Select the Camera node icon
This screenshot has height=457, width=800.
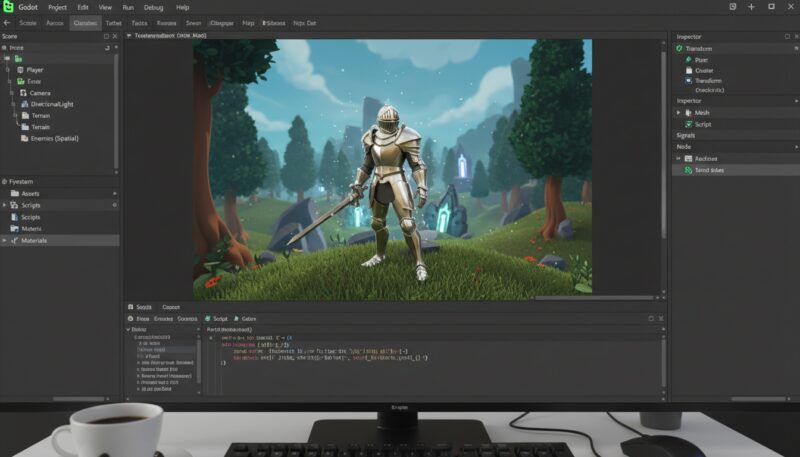[x=23, y=93]
